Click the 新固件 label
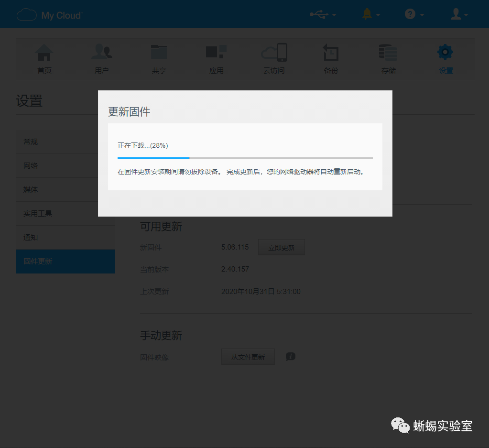The image size is (489, 448). coord(151,247)
